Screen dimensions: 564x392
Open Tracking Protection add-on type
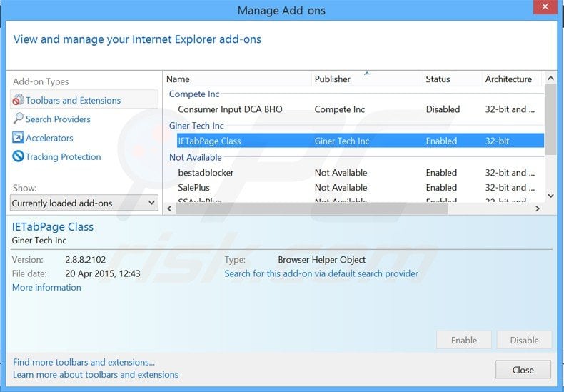[x=63, y=157]
